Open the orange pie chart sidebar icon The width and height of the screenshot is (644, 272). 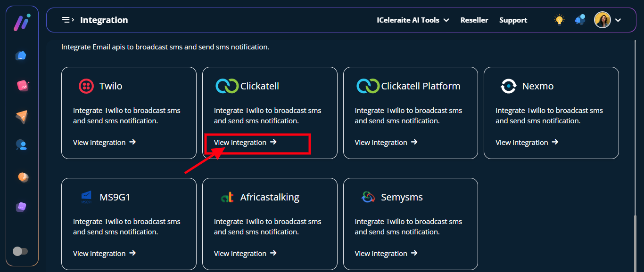click(x=23, y=177)
